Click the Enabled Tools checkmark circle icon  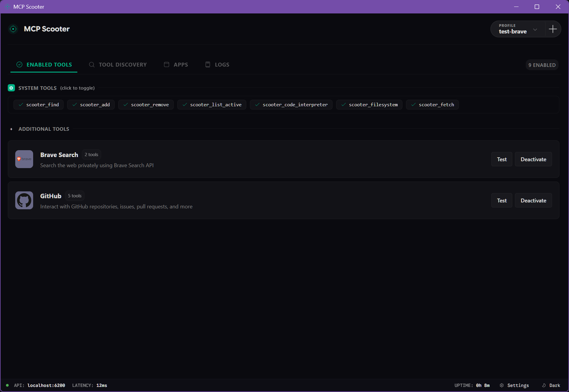pos(19,64)
